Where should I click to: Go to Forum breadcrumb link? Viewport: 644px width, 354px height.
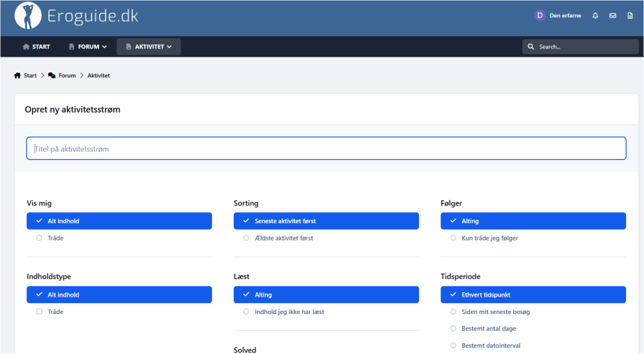67,75
